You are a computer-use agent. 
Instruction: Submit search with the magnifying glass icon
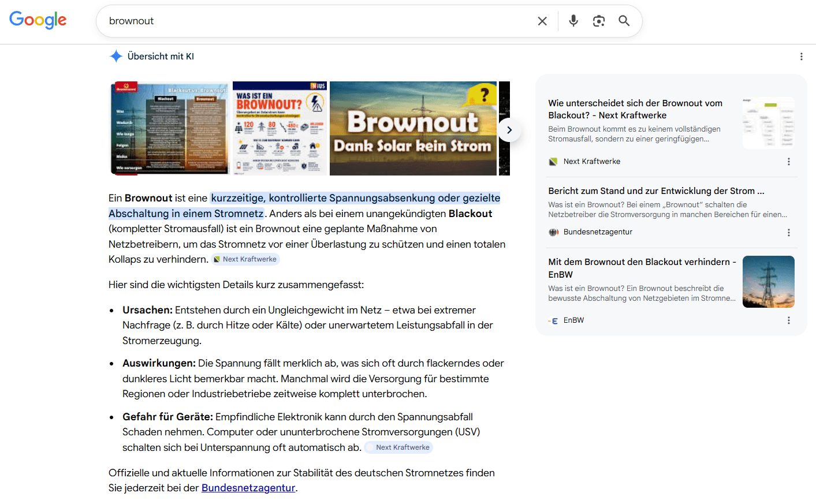click(x=624, y=21)
